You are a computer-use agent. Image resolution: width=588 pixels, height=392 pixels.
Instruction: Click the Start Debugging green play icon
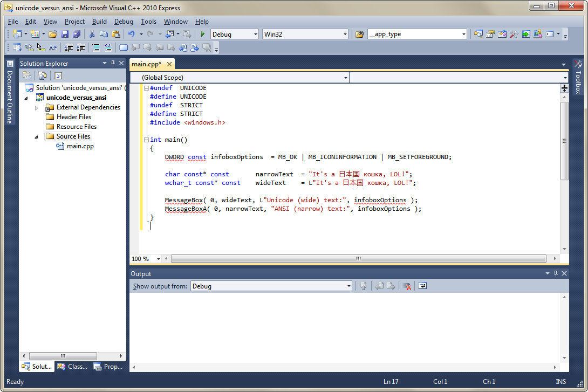(x=203, y=34)
